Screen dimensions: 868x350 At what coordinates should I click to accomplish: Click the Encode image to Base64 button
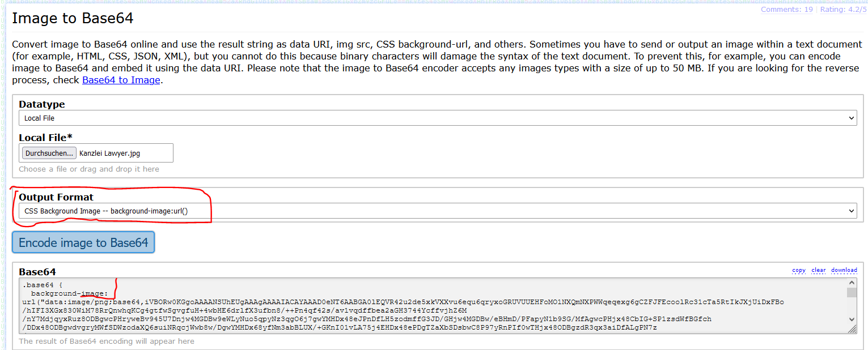83,242
